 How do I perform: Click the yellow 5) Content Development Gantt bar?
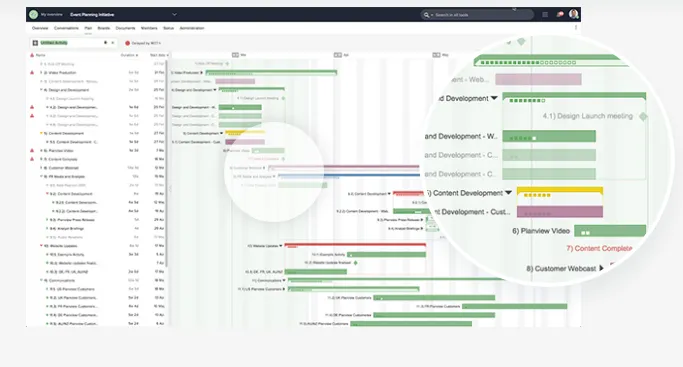click(245, 133)
